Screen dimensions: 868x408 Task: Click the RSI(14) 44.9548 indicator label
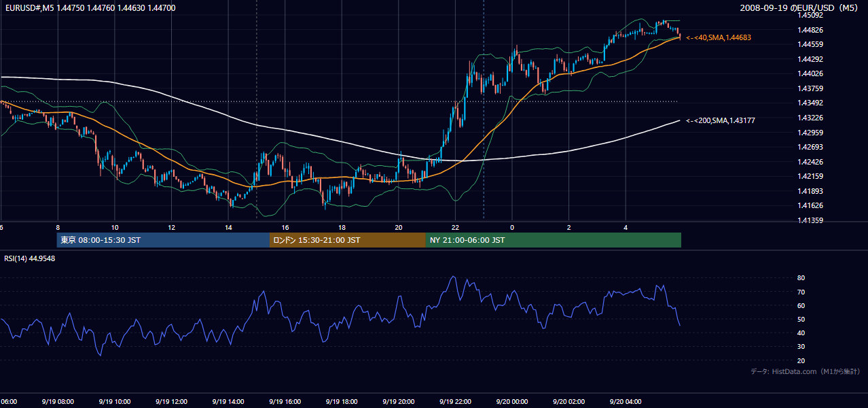29,258
